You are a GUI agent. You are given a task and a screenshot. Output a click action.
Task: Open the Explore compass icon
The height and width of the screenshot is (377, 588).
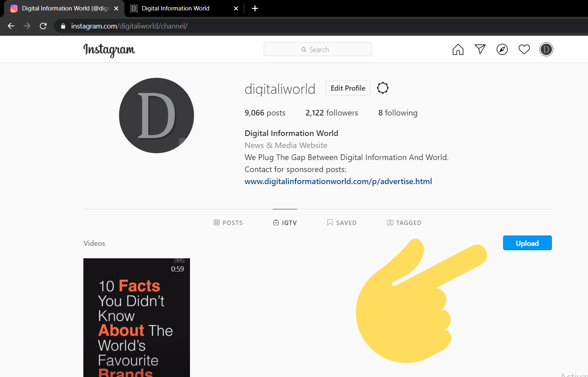tap(502, 49)
